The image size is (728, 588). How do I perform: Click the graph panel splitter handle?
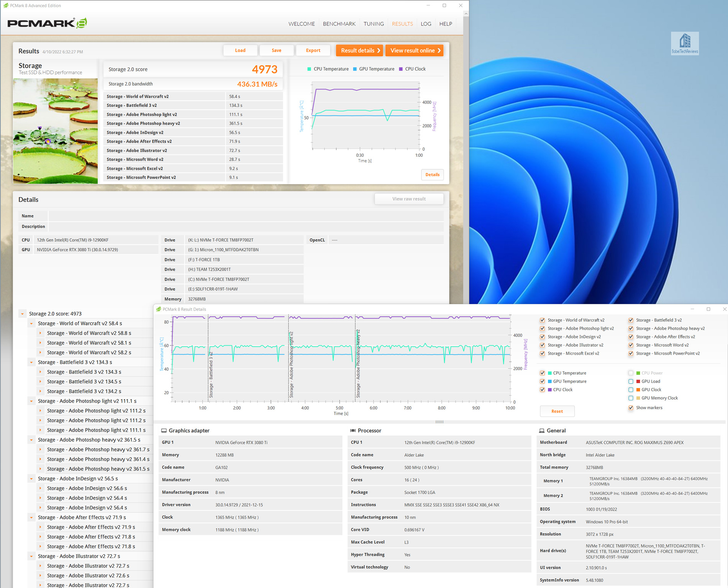439,422
